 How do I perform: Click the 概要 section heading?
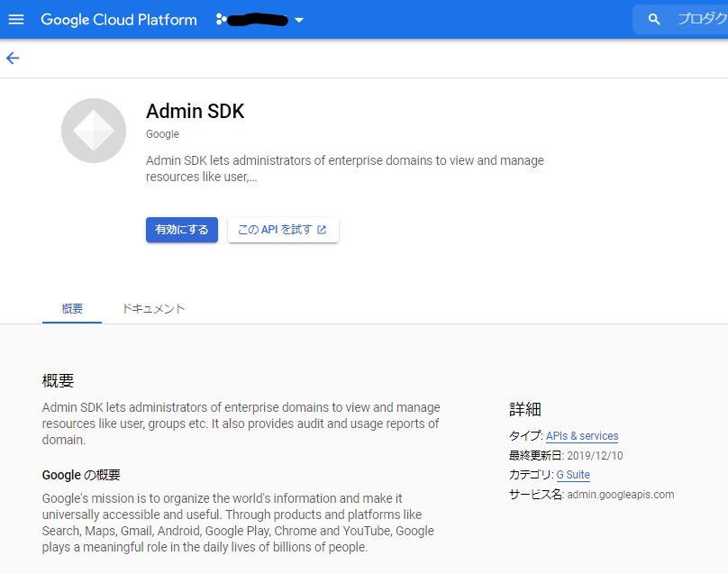58,381
